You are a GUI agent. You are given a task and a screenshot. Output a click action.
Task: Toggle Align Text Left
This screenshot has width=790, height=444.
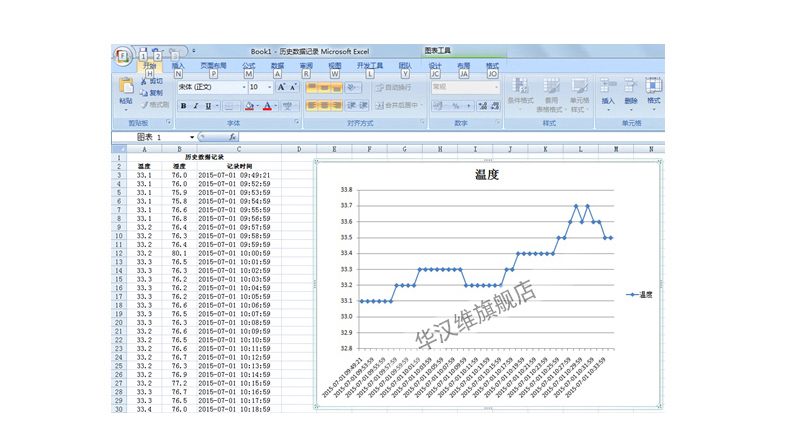(x=312, y=105)
